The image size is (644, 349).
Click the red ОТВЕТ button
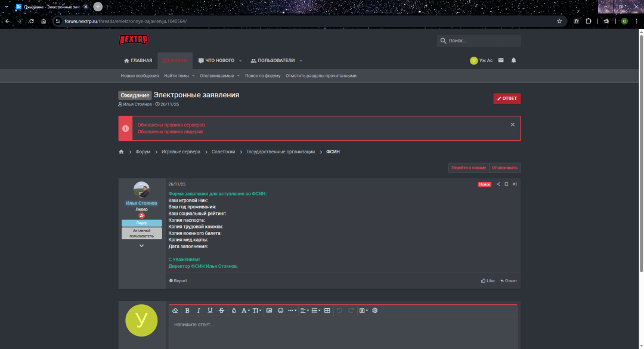pyautogui.click(x=507, y=98)
